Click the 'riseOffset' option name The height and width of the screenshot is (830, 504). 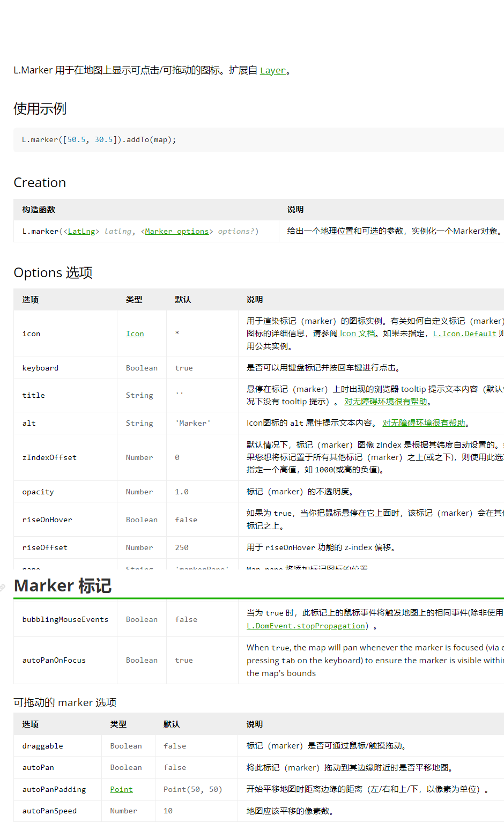[45, 547]
